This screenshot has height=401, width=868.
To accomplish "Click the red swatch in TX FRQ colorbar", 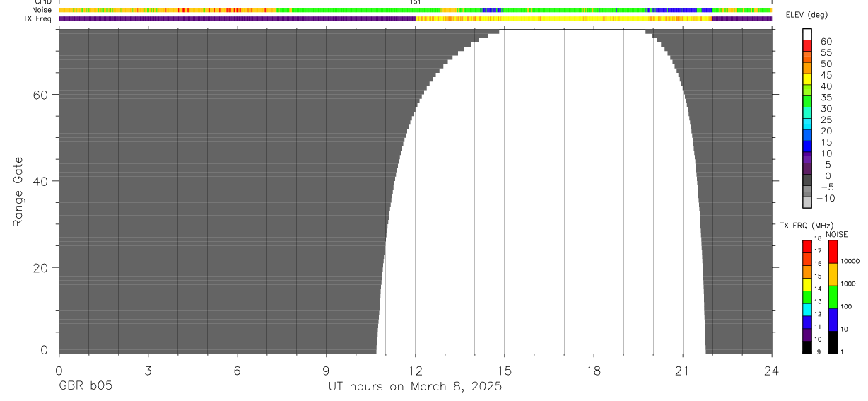I will [x=807, y=247].
